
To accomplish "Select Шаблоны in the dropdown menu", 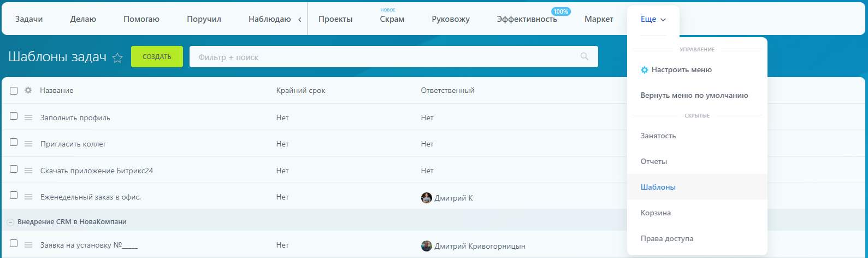I will click(x=697, y=187).
